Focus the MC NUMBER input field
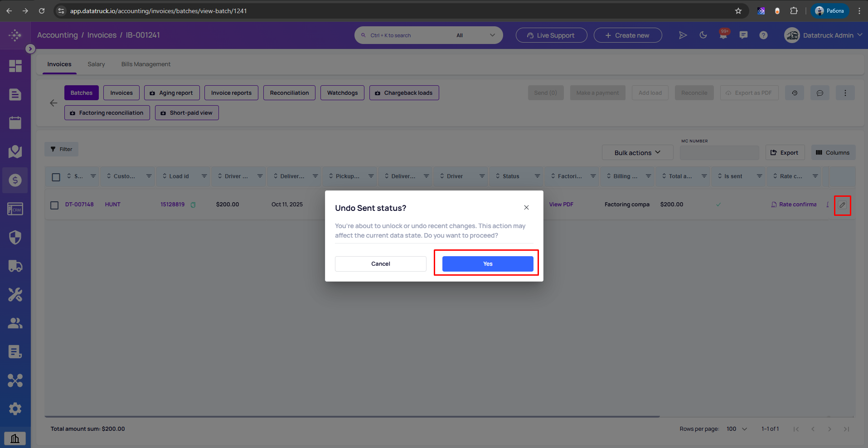The image size is (868, 448). coord(719,153)
